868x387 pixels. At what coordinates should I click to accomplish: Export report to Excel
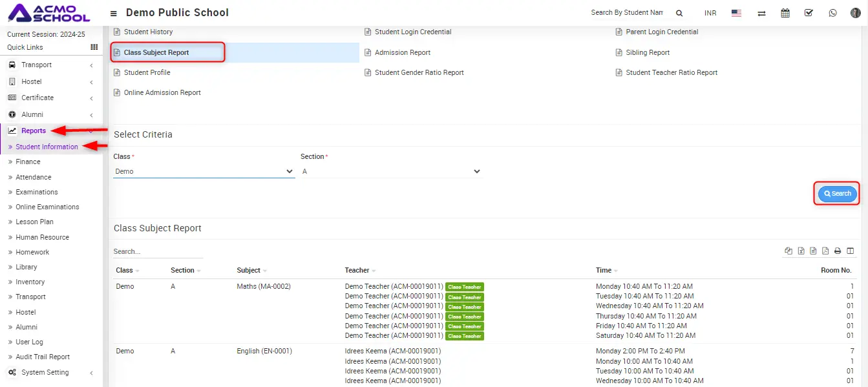[x=801, y=251]
